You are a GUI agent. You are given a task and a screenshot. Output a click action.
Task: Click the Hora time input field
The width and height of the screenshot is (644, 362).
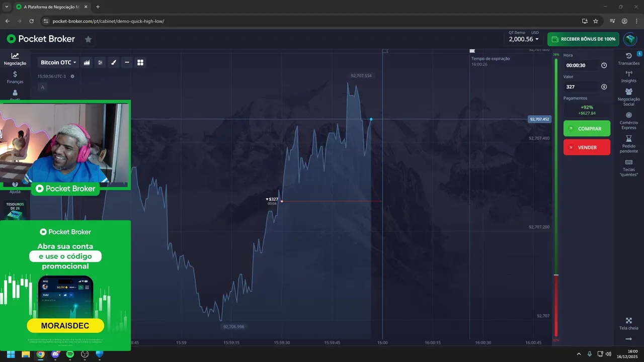(x=582, y=65)
